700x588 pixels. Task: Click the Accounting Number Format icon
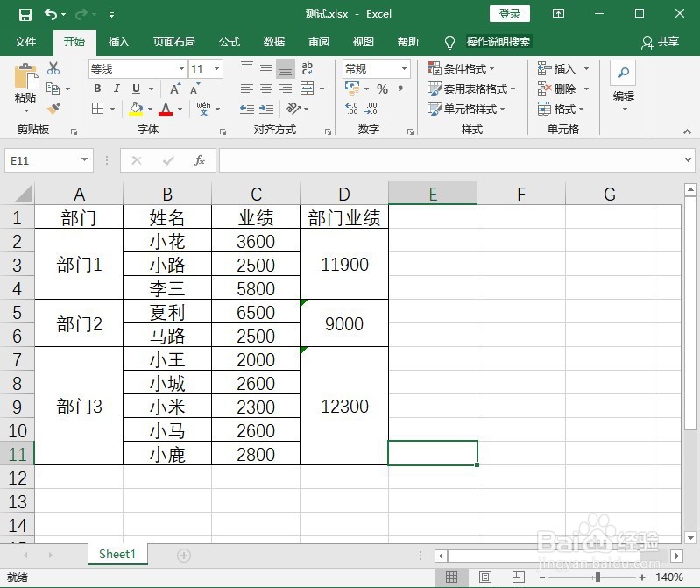352,88
